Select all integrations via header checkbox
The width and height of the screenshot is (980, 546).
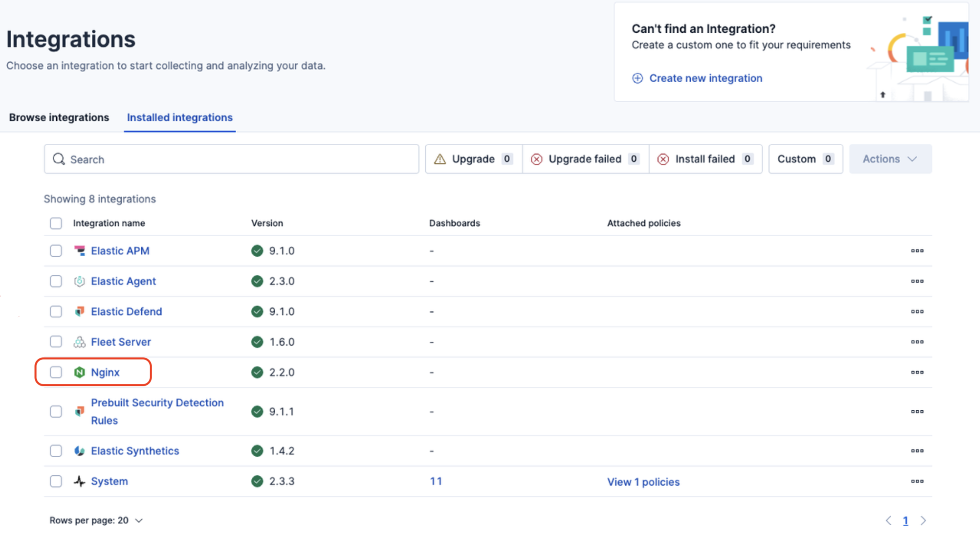(x=56, y=223)
